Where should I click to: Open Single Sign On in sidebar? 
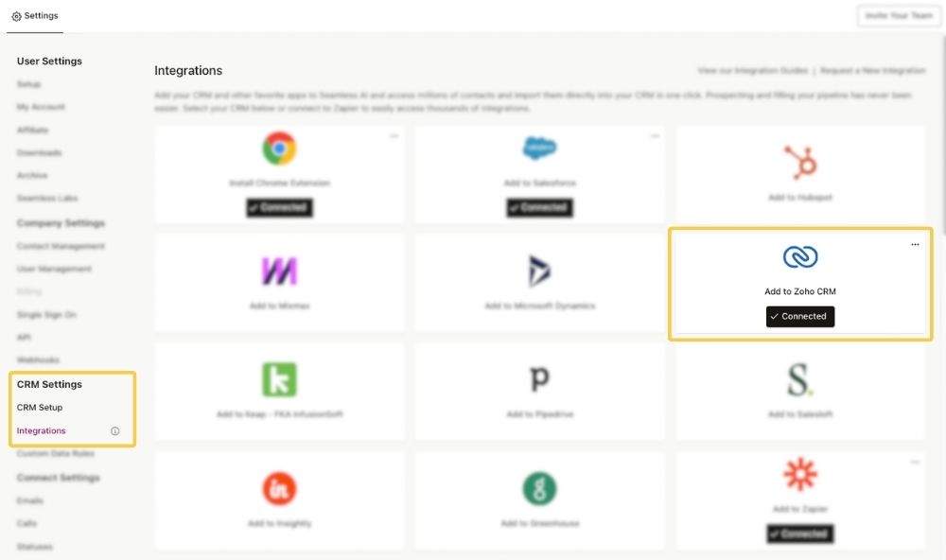(46, 314)
